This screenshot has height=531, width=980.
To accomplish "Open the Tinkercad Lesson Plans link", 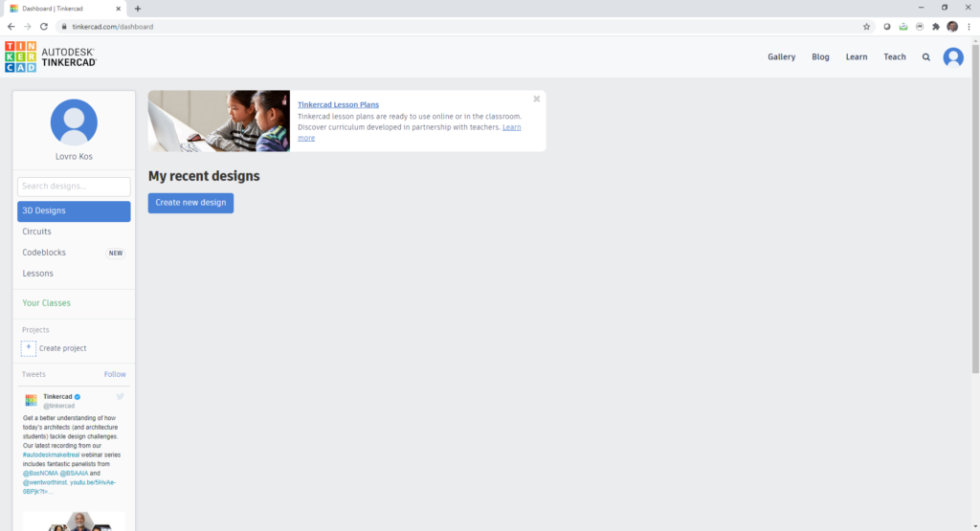I will pyautogui.click(x=338, y=104).
